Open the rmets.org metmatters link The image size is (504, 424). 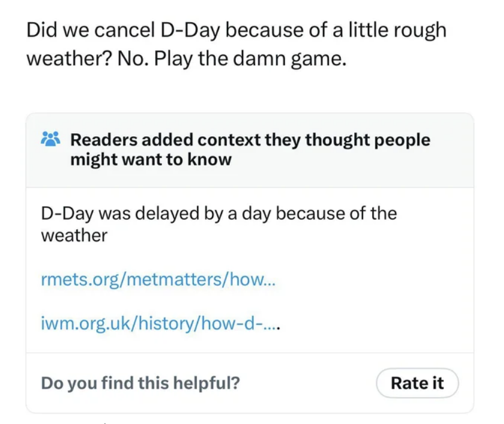pos(158,279)
